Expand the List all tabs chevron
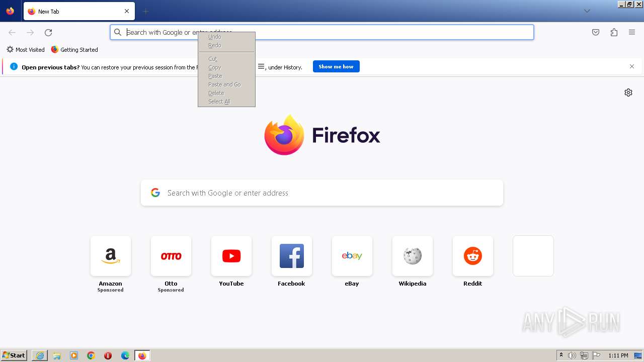Screen dimensions: 644x362 tap(587, 11)
